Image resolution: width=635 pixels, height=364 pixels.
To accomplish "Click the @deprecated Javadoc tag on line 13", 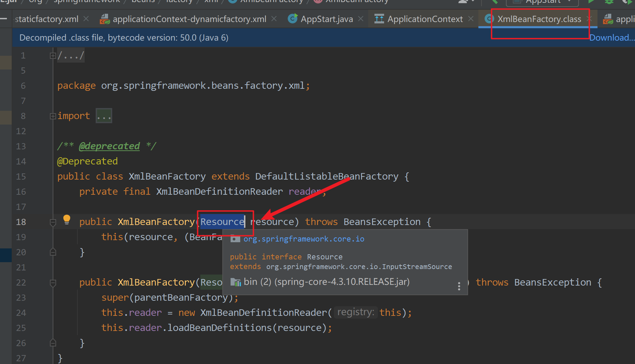I will coord(109,146).
